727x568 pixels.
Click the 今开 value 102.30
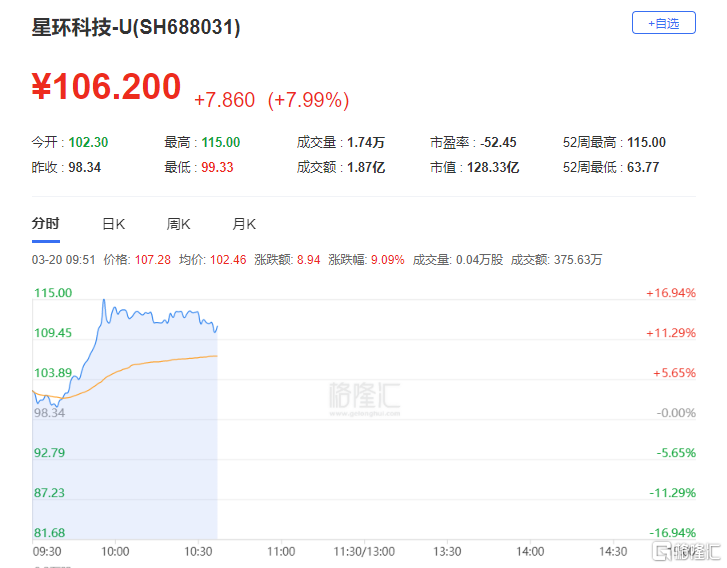(88, 142)
